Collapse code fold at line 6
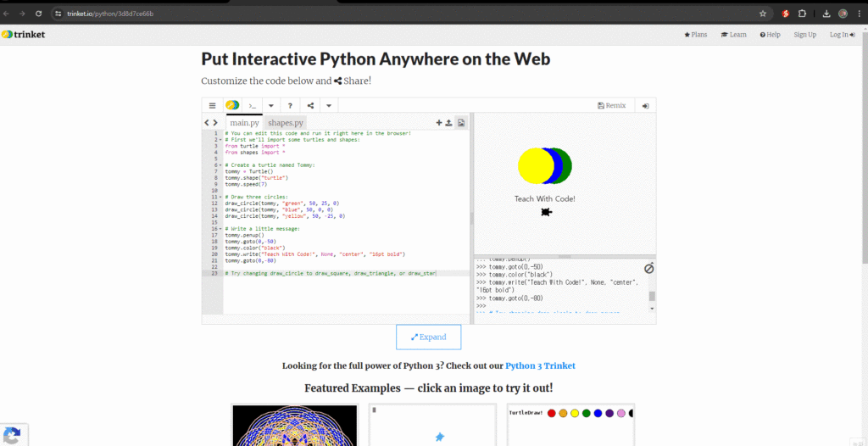 click(220, 165)
